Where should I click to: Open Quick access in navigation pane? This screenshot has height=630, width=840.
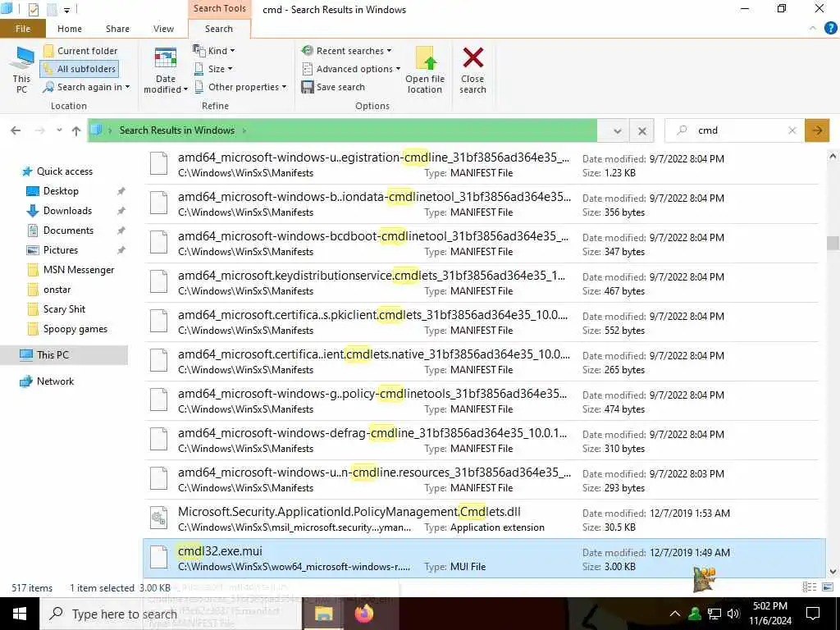coord(64,171)
